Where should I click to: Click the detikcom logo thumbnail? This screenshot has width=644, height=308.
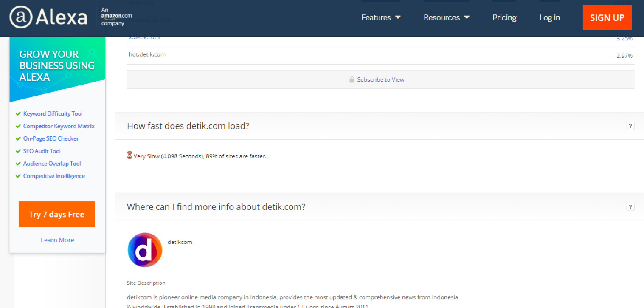pos(145,250)
